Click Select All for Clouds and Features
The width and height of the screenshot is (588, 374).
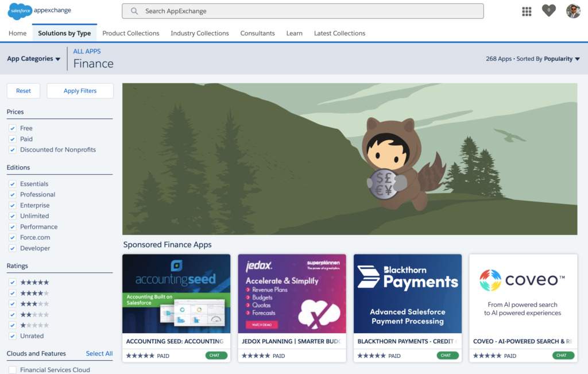point(99,353)
